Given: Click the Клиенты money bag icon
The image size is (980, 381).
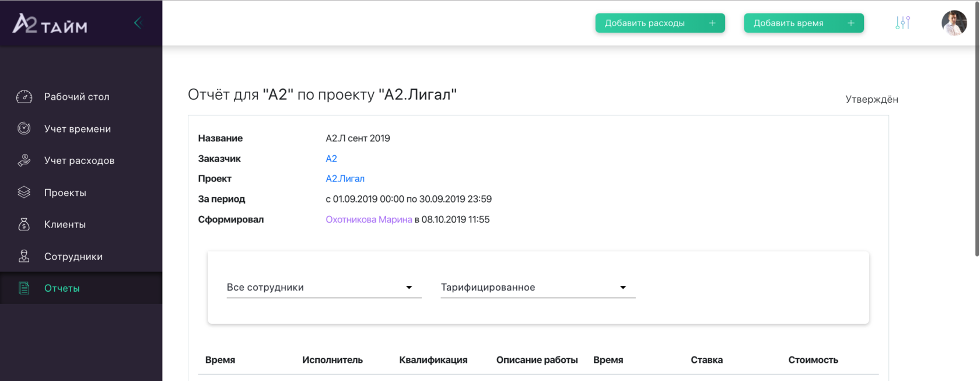Looking at the screenshot, I should (x=24, y=224).
